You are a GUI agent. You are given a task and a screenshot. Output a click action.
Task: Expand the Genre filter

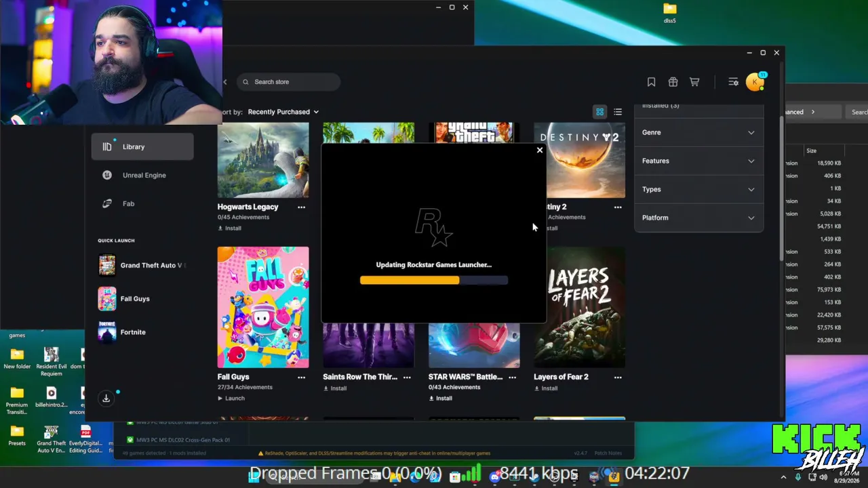pyautogui.click(x=698, y=132)
